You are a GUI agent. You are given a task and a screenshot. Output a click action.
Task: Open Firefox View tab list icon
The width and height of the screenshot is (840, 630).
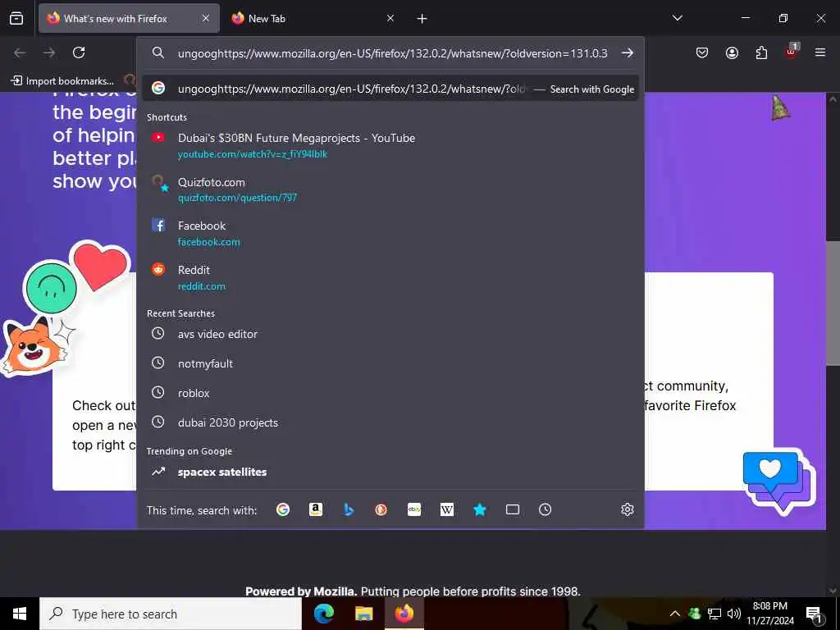(x=16, y=19)
